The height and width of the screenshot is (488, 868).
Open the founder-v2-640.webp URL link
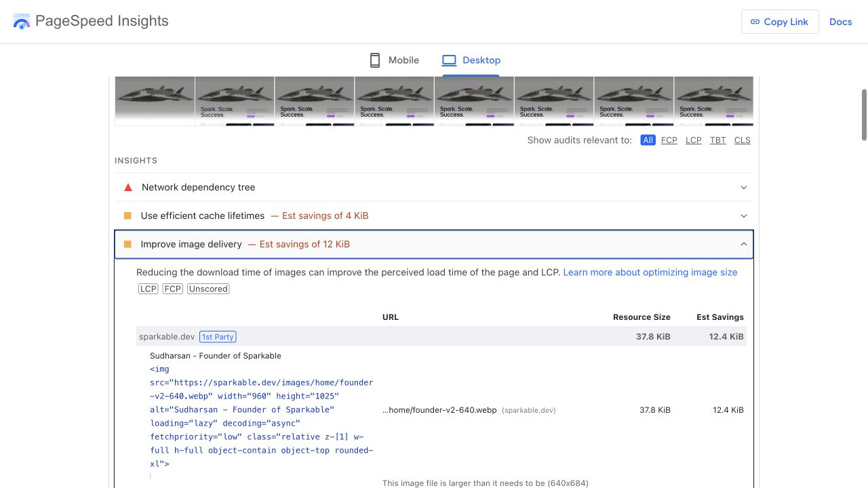(x=439, y=410)
